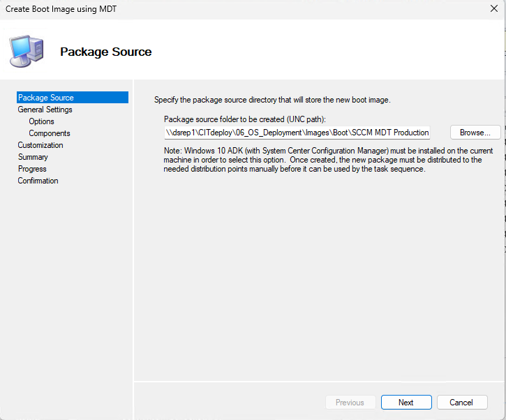Image resolution: width=506 pixels, height=420 pixels.
Task: Jump to the Customization step
Action: (40, 145)
